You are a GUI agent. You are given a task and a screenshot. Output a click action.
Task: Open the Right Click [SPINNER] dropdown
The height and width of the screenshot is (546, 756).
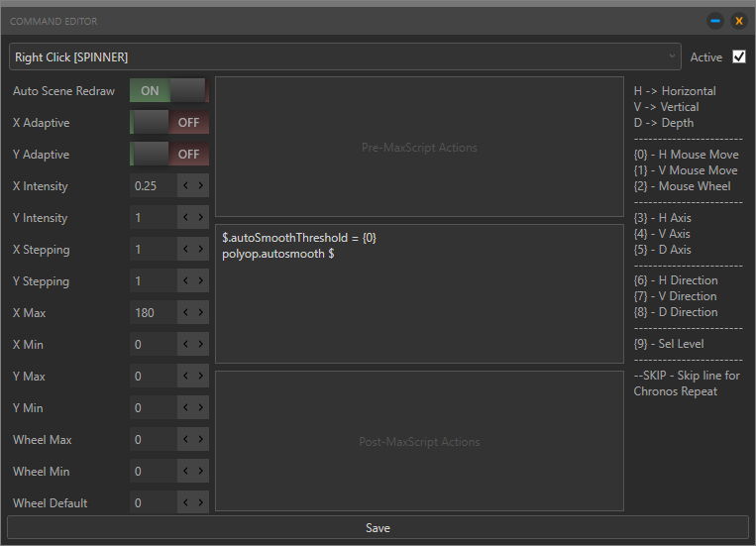coord(345,57)
